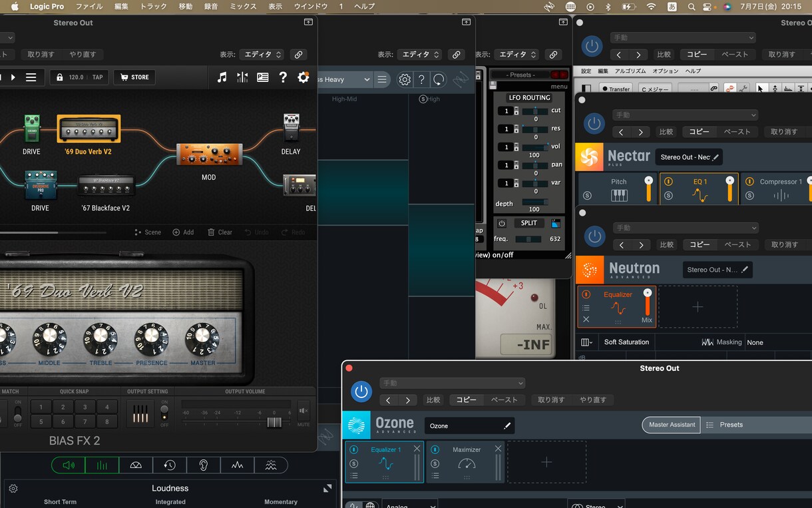Screen dimensions: 812x508
Task: Open the BIAS FX 2 music note panel
Action: [x=222, y=77]
